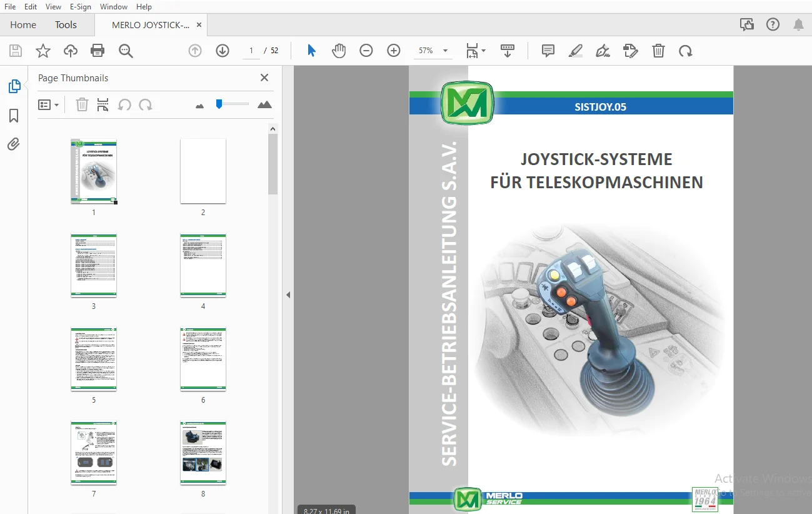Print the document using the printer icon
812x514 pixels.
[98, 51]
